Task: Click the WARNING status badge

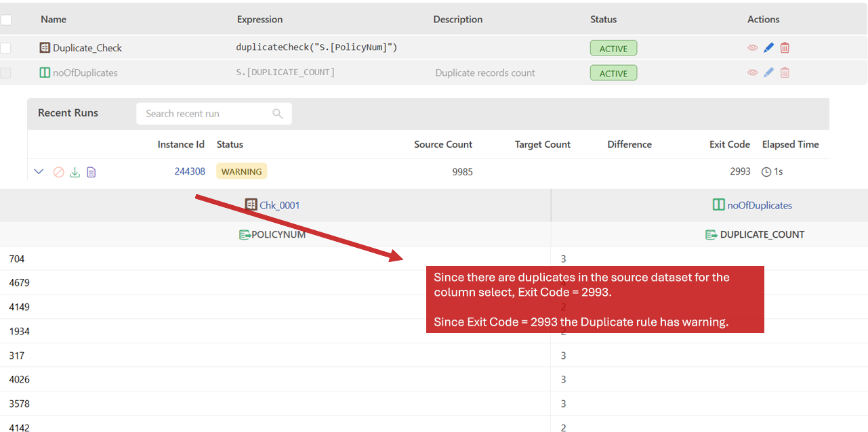Action: click(x=241, y=171)
